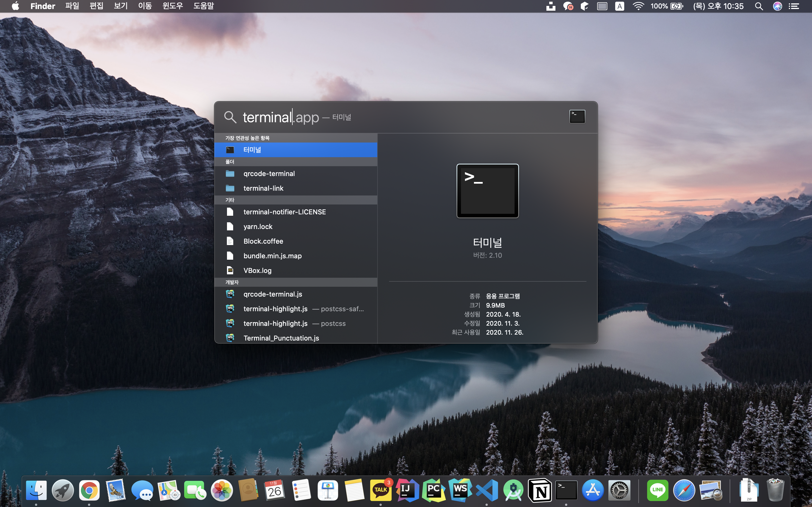The image size is (812, 507).
Task: Open PyCharm in the dock
Action: [434, 490]
